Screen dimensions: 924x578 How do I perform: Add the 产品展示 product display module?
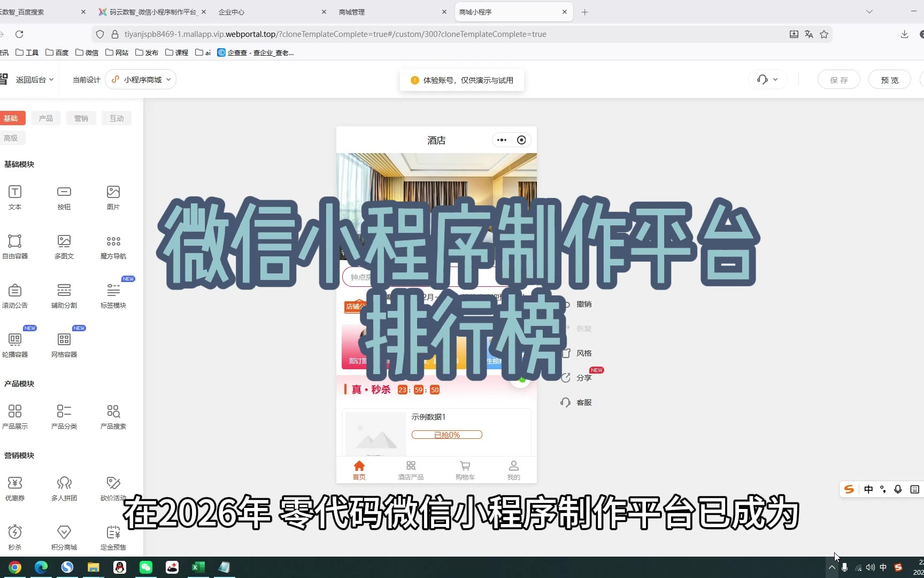tap(15, 417)
